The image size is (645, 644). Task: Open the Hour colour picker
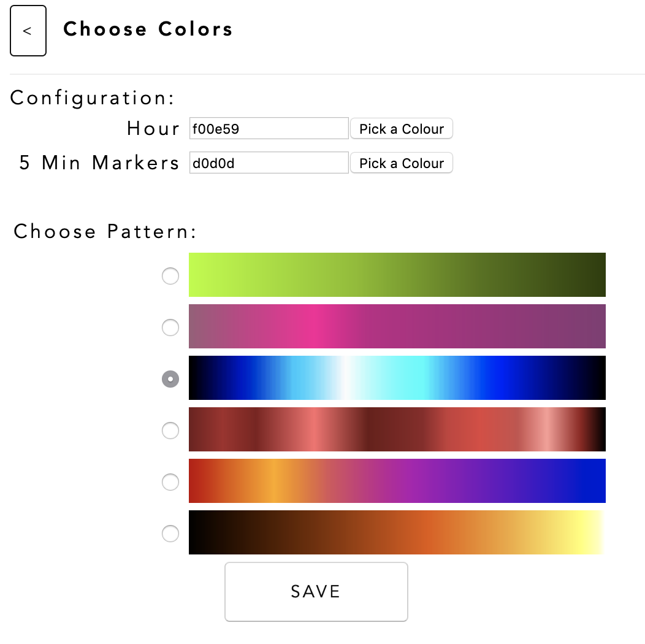pyautogui.click(x=402, y=129)
